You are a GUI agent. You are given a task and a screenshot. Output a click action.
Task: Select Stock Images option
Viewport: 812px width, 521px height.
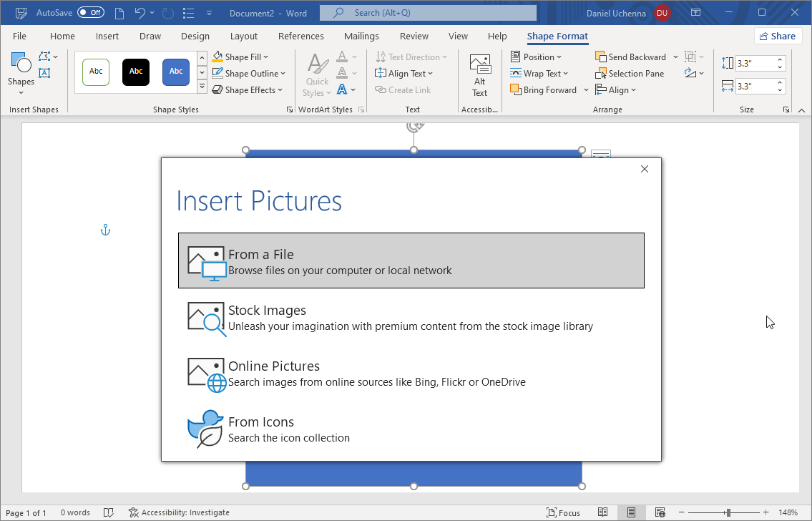411,316
